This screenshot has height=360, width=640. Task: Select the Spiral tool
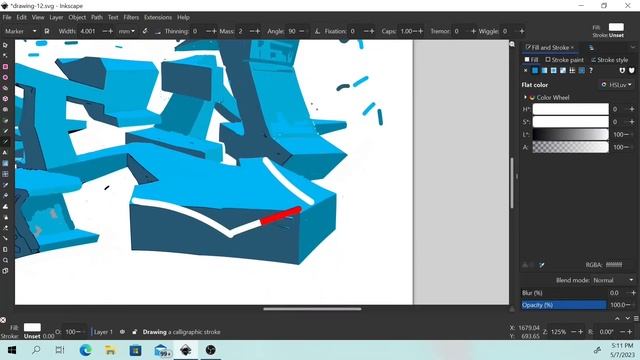pyautogui.click(x=5, y=109)
